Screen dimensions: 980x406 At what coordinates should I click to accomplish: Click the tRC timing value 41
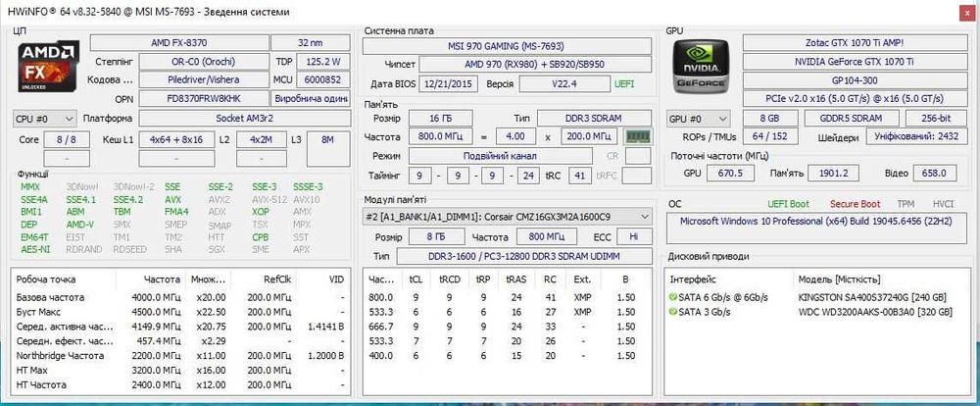tap(579, 176)
